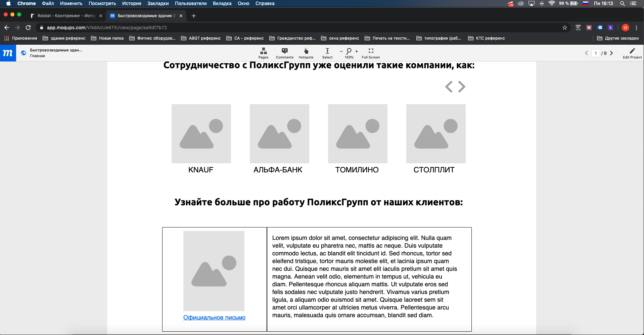Image resolution: width=644 pixels, height=335 pixels.
Task: Expand the СА - референс bookmark folder
Action: point(245,38)
